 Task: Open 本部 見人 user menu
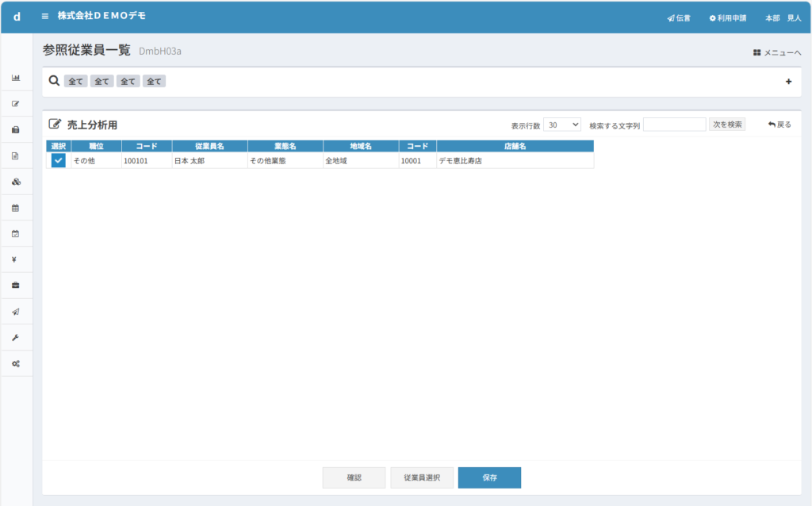(x=782, y=17)
